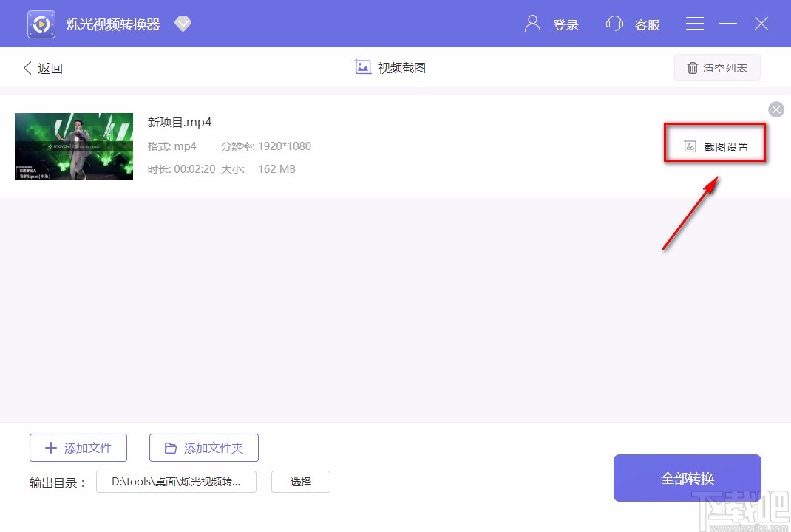The image size is (791, 532).
Task: Click the 客服 service text label
Action: click(x=648, y=24)
